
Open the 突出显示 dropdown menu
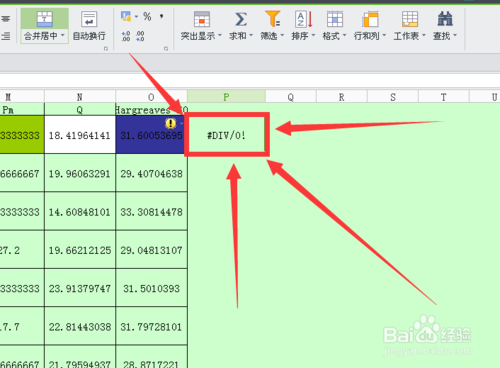point(220,35)
